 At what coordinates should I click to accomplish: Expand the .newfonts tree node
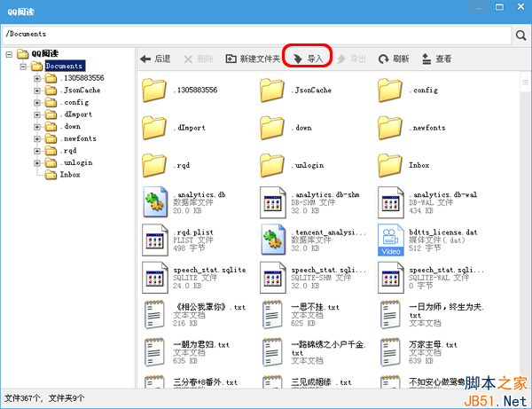point(37,138)
